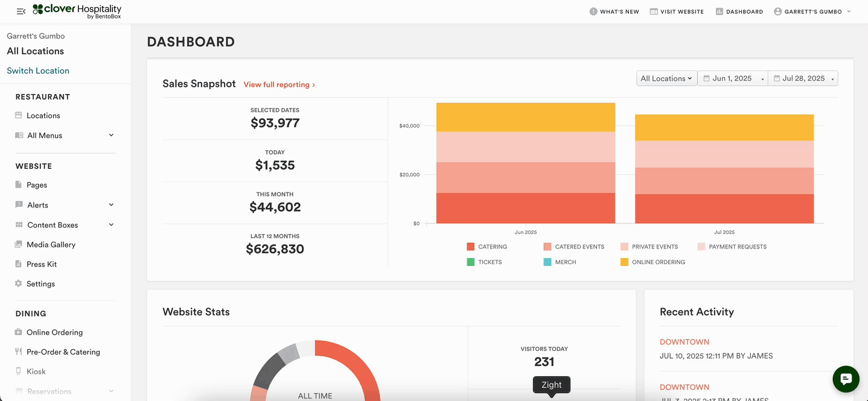Click the All Menus book icon

point(19,136)
